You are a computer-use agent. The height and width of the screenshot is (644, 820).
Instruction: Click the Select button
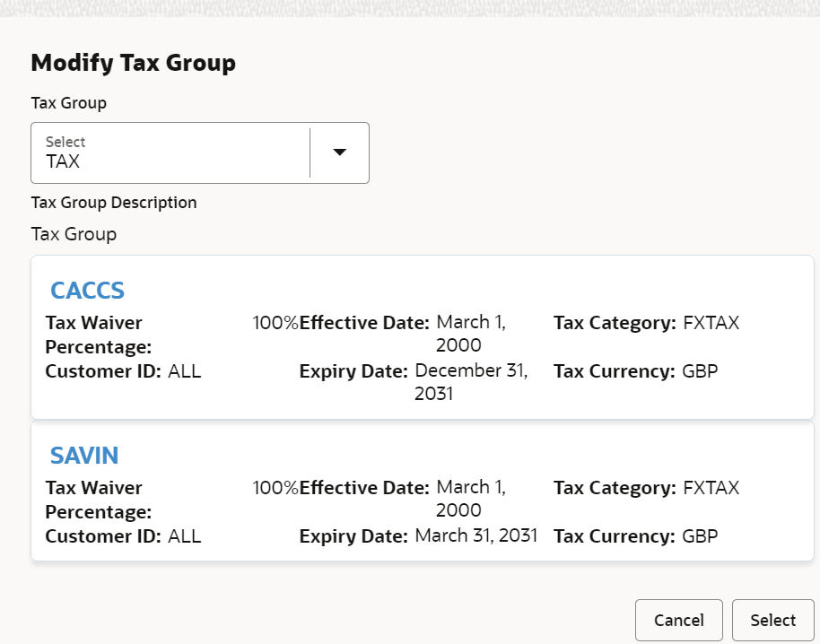pos(773,620)
